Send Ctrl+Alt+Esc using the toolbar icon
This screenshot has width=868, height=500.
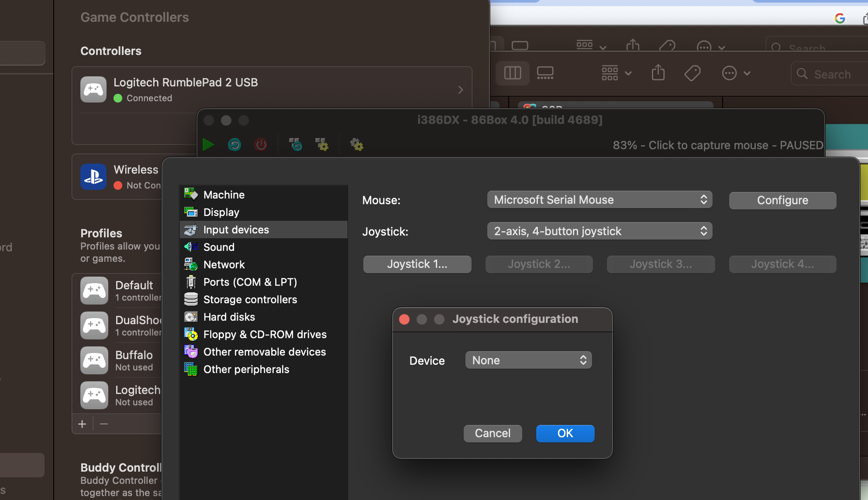[322, 144]
